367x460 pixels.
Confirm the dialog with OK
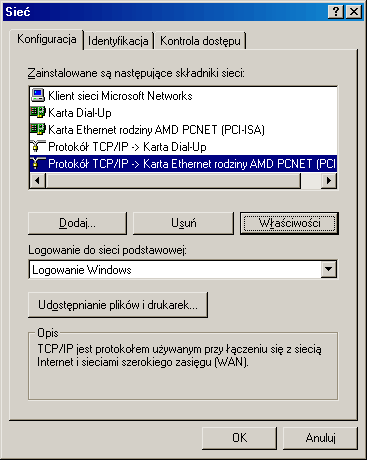click(x=239, y=438)
